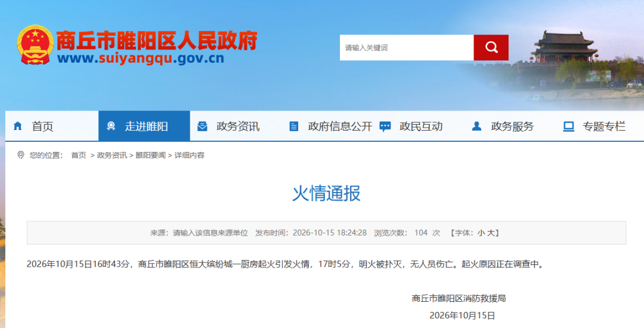Click the site title 商丘市睢阳区人民政府
The image size is (644, 328).
click(156, 40)
